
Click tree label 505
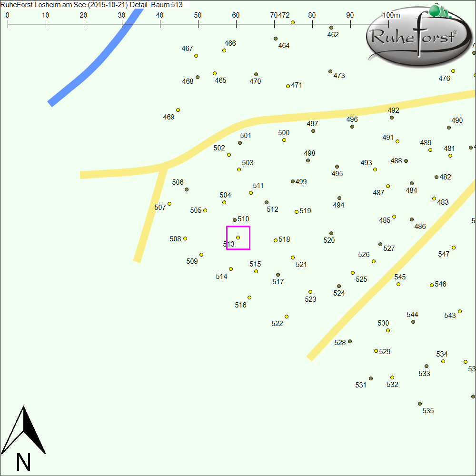(x=196, y=211)
